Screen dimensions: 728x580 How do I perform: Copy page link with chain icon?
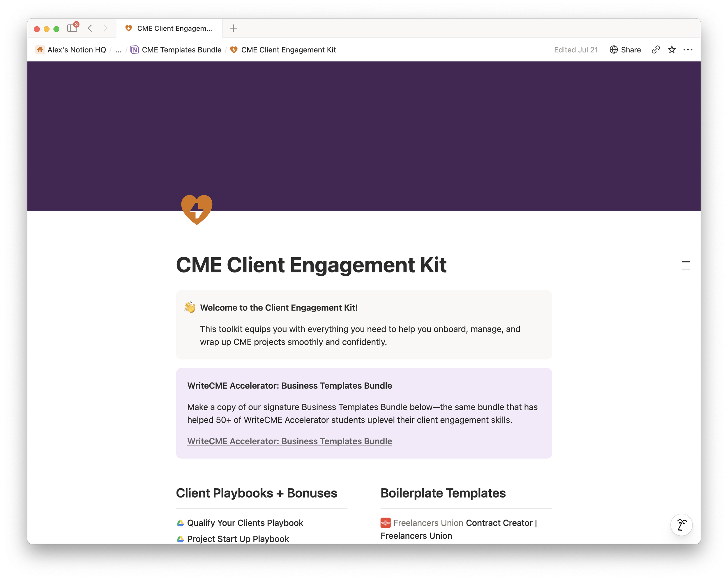tap(655, 50)
